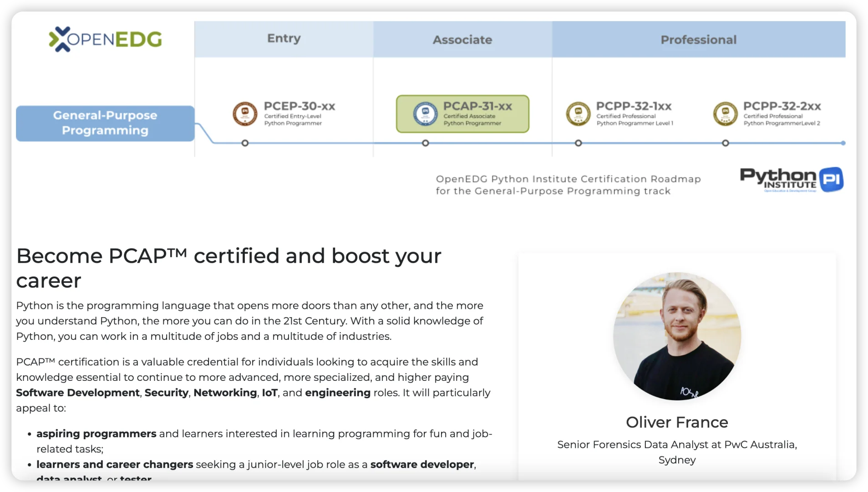Click 'Certified Associate Python Programmer' subtitle

pyautogui.click(x=472, y=120)
